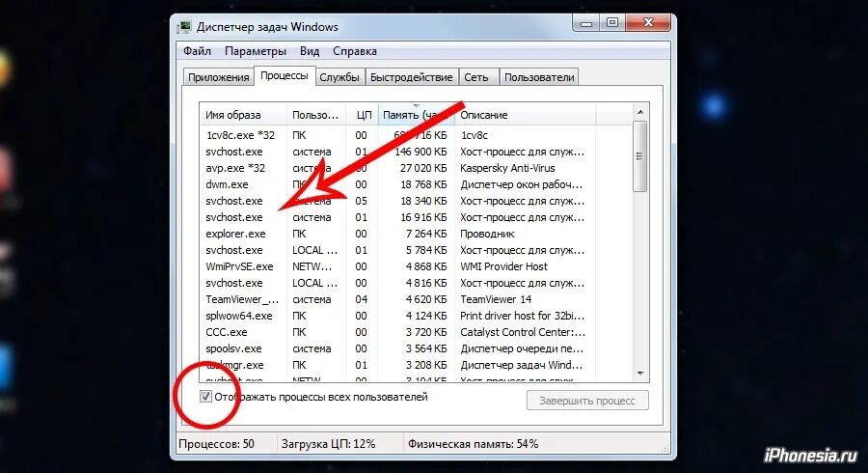The image size is (868, 473).
Task: Switch to the Службы tab
Action: tap(339, 77)
